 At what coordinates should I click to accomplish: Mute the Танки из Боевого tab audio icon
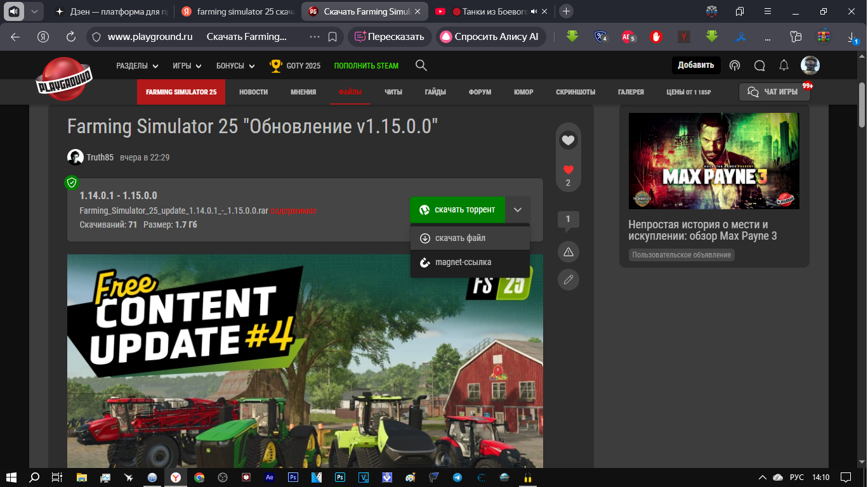(x=534, y=11)
